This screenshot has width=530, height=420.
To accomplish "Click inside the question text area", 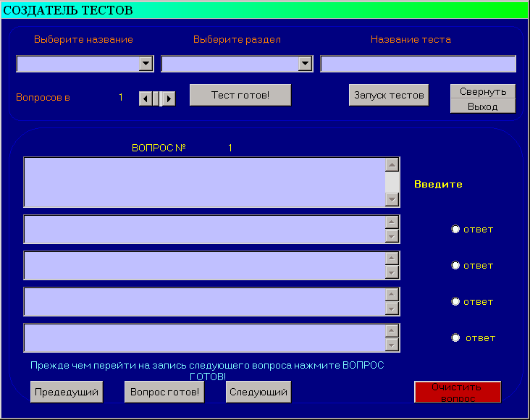I will pos(205,182).
